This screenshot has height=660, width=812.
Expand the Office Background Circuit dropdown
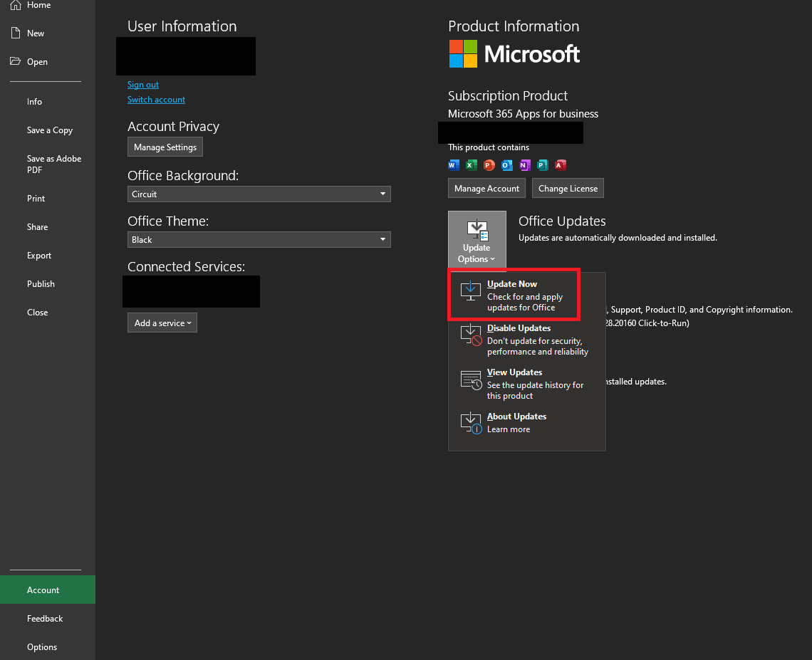259,194
